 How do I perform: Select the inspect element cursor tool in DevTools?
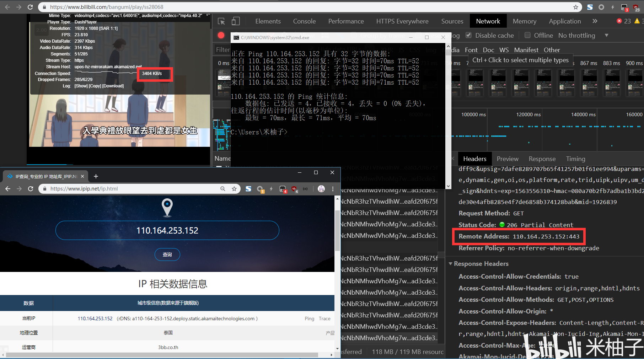point(221,21)
